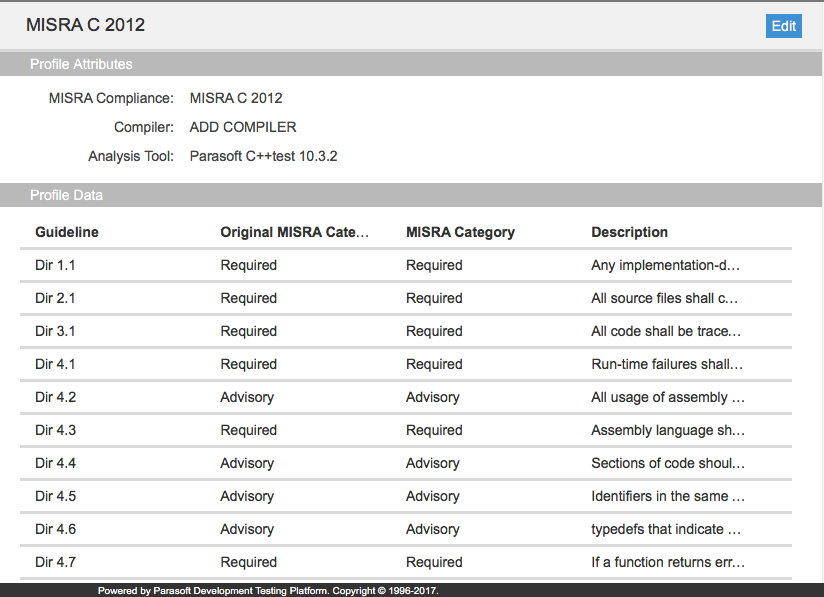Click the ADD COMPILER value
The height and width of the screenshot is (597, 824).
(x=243, y=127)
